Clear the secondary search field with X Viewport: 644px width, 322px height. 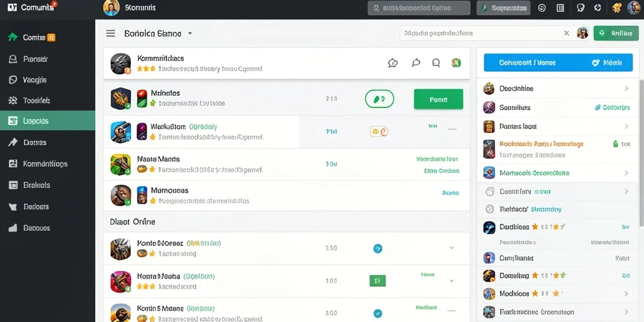coord(567,33)
